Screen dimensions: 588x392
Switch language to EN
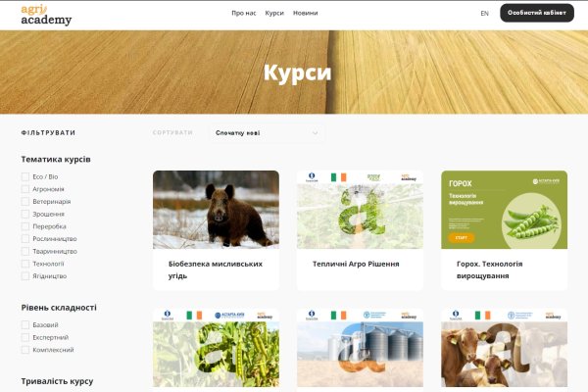pos(484,14)
